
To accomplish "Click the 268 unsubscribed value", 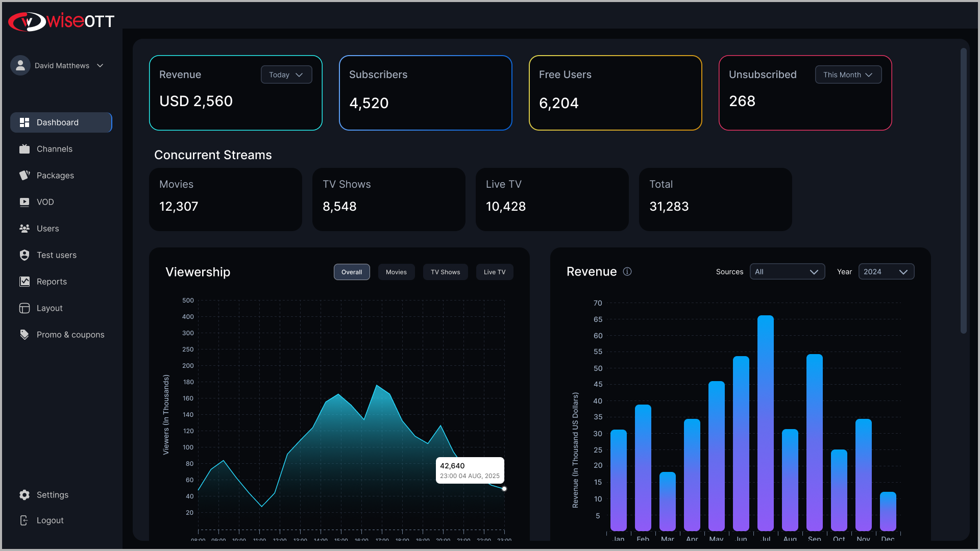I will coord(742,101).
